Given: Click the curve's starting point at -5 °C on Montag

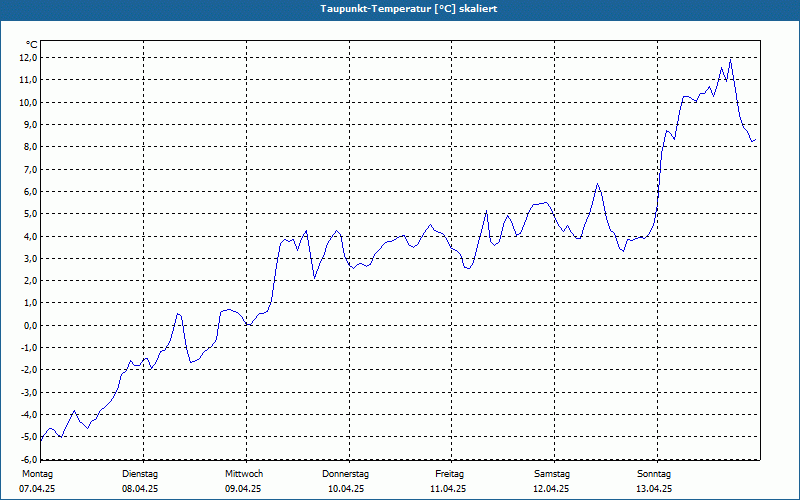Looking at the screenshot, I should (41, 439).
